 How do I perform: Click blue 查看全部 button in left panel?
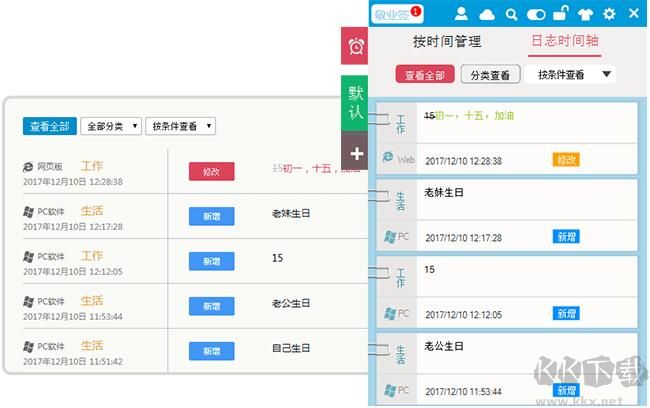pos(50,126)
